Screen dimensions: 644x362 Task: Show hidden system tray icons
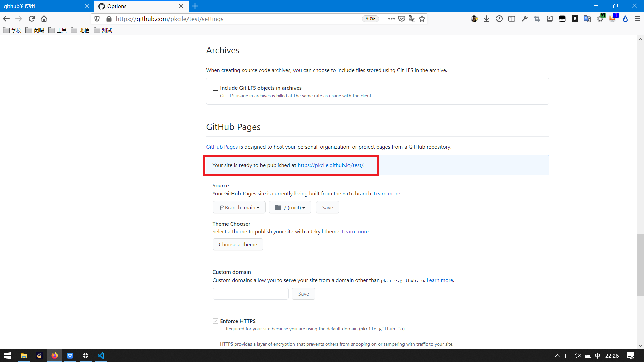pyautogui.click(x=557, y=356)
